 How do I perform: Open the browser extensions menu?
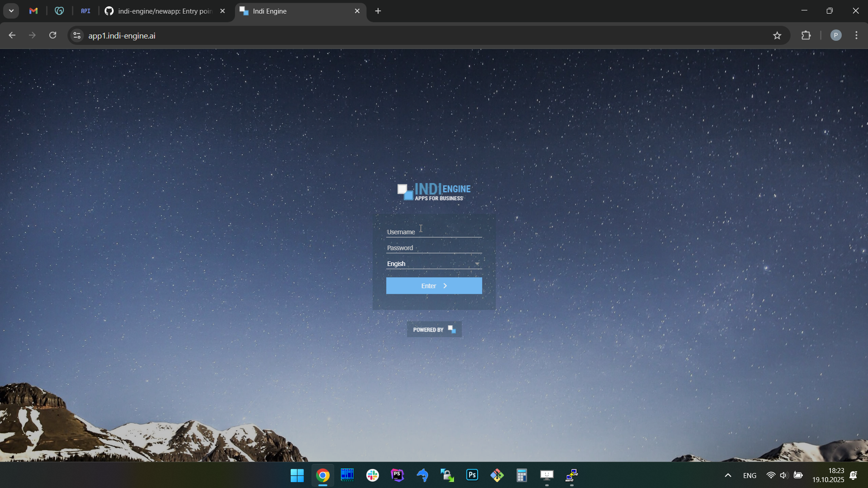pos(806,35)
